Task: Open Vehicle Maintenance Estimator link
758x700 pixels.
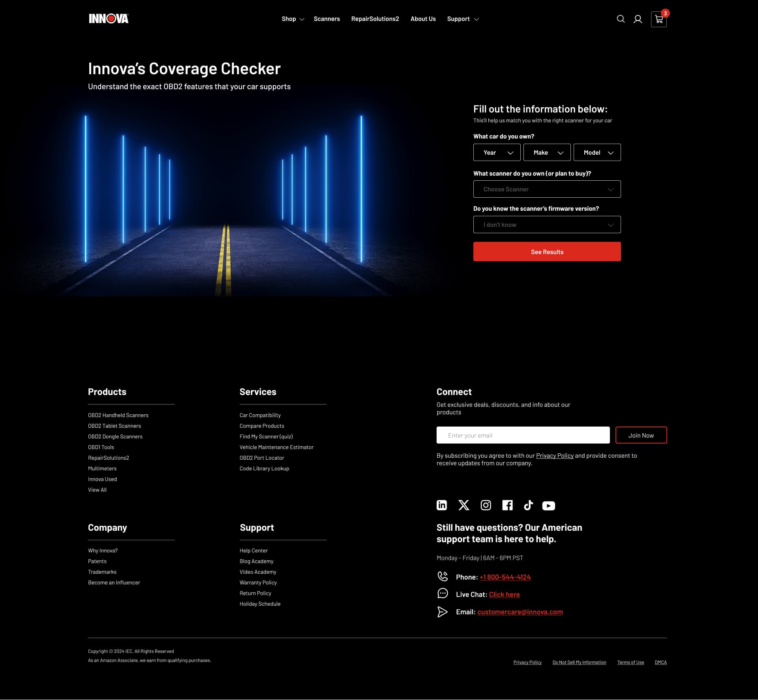Action: pyautogui.click(x=277, y=447)
